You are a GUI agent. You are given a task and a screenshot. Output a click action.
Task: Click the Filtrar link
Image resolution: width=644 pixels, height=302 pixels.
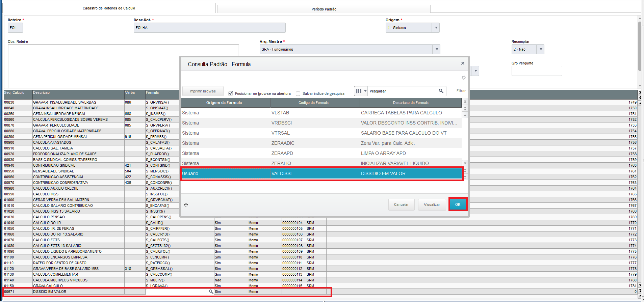coord(461,91)
